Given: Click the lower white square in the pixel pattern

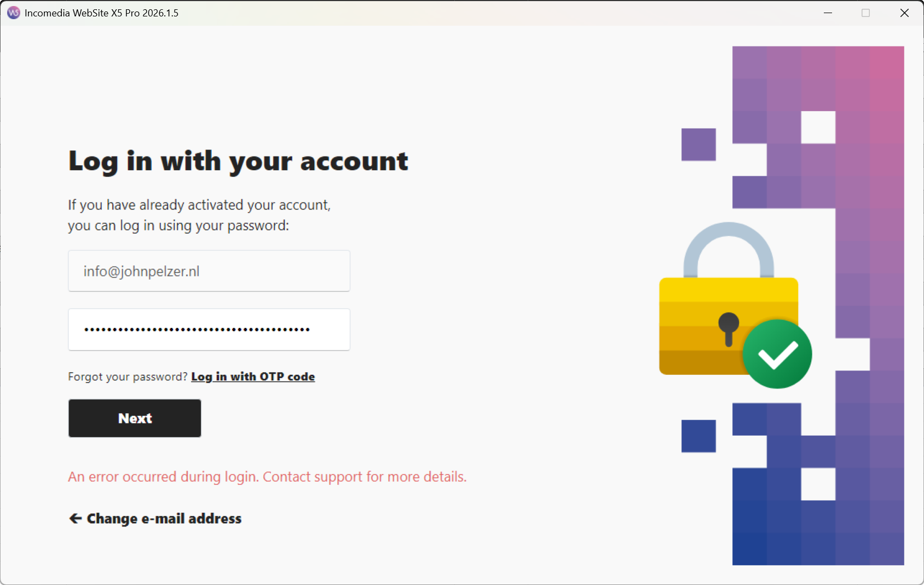Looking at the screenshot, I should point(818,484).
